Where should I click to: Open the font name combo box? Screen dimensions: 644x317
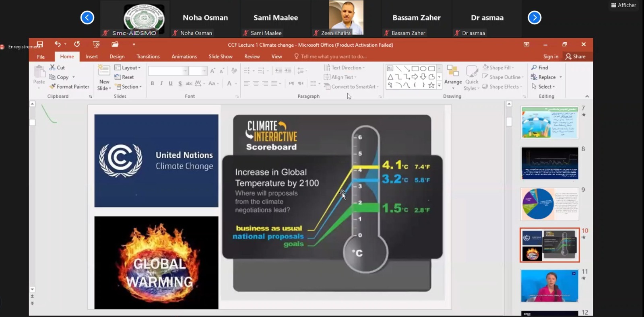[x=168, y=71]
